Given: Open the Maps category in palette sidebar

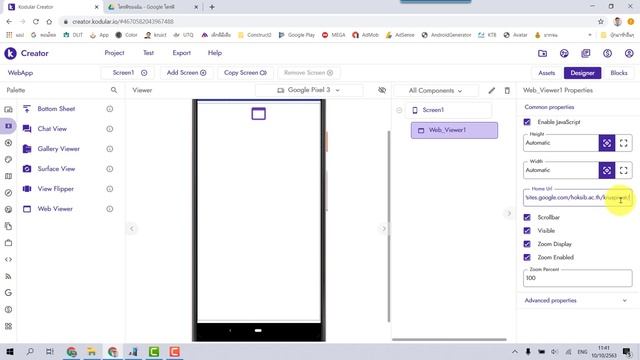Looking at the screenshot, I should click(8, 176).
